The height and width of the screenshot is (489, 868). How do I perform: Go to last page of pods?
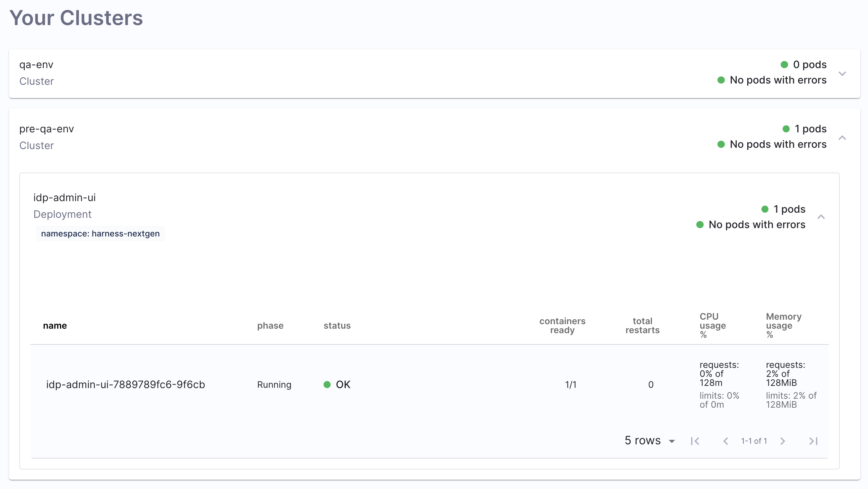click(813, 441)
